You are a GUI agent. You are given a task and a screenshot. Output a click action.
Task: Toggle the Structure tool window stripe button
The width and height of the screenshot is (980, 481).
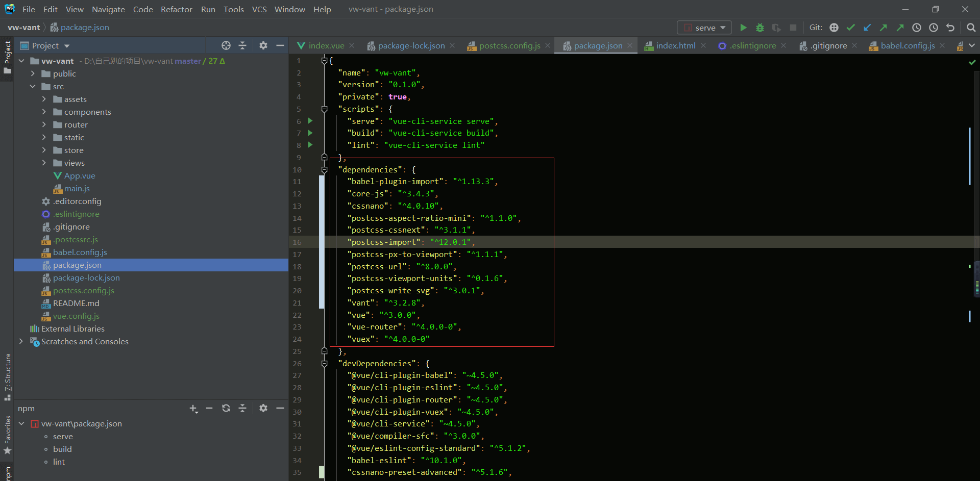click(7, 376)
